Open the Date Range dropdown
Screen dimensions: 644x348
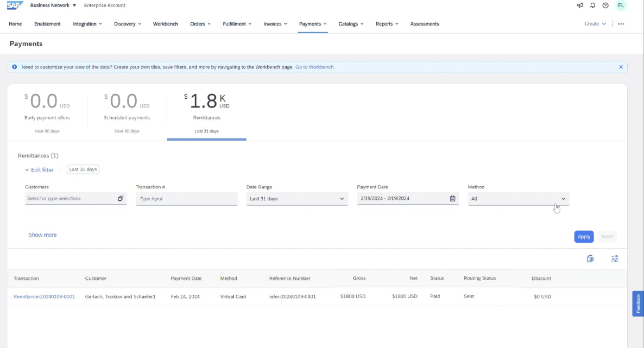pyautogui.click(x=297, y=199)
